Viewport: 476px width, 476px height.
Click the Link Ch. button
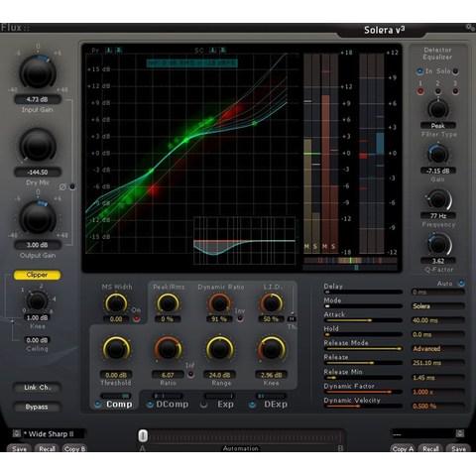click(x=37, y=388)
